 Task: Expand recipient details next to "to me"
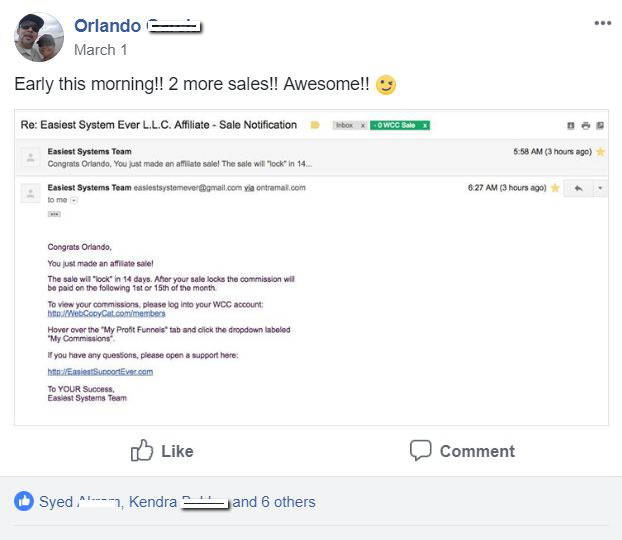[x=73, y=200]
